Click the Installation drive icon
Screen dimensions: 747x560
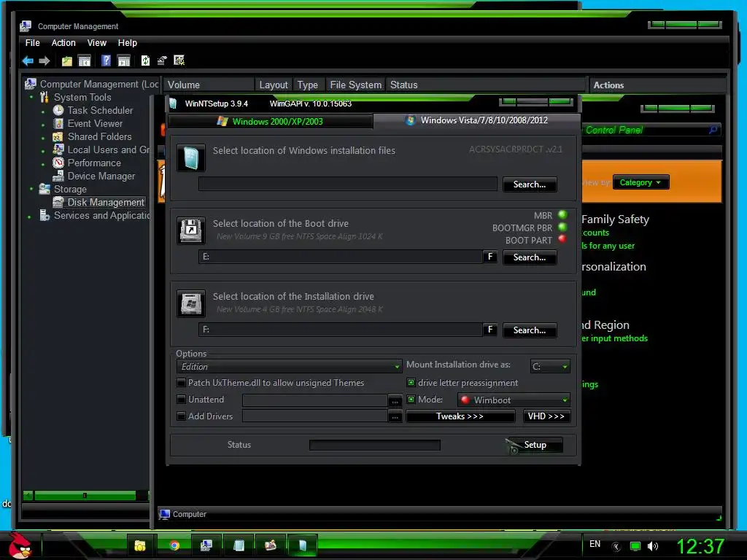coord(191,303)
